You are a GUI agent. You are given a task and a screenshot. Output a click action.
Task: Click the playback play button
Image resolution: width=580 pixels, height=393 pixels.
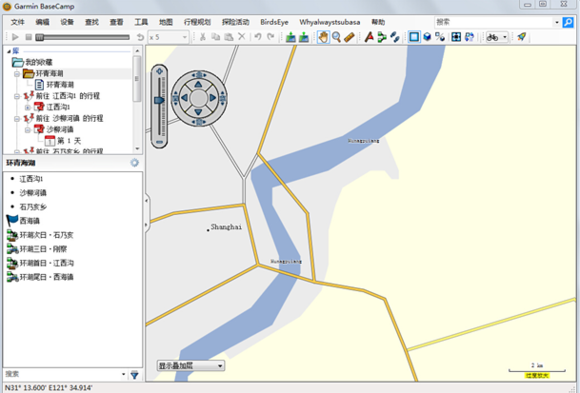tap(15, 37)
